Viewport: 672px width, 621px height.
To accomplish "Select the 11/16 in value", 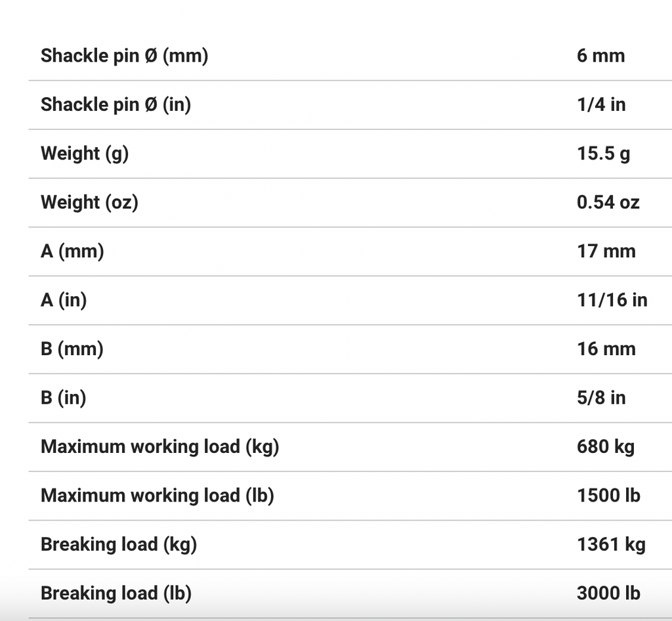I will [612, 300].
